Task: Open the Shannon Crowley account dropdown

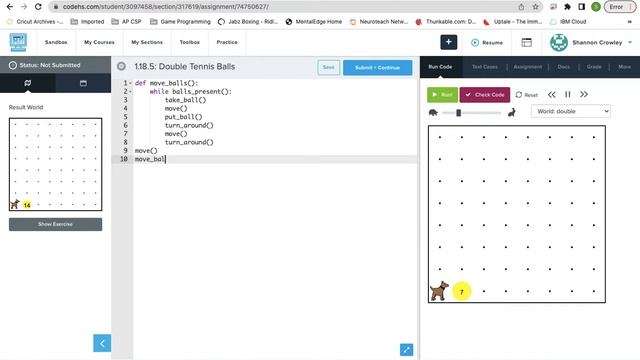Action: 591,42
